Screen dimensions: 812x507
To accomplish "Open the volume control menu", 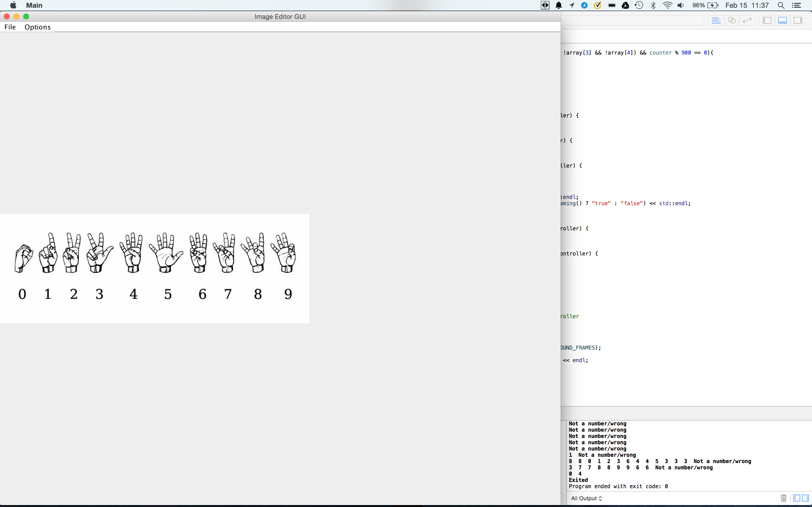I will 681,5.
